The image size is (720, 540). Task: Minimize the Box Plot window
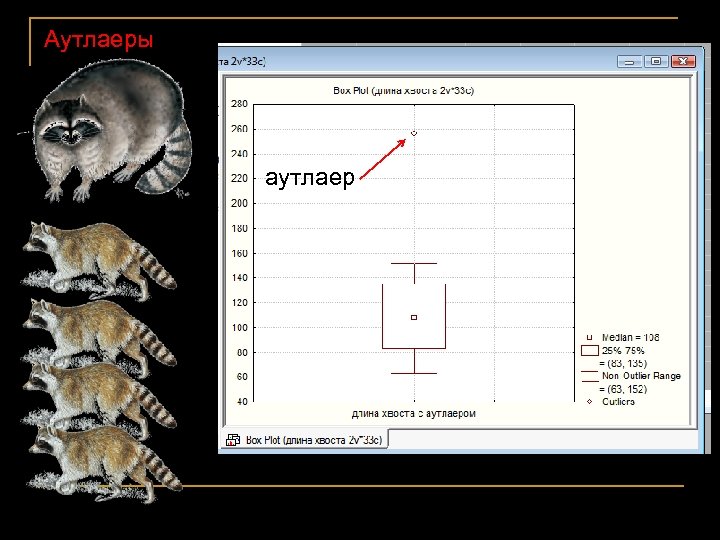pos(629,61)
